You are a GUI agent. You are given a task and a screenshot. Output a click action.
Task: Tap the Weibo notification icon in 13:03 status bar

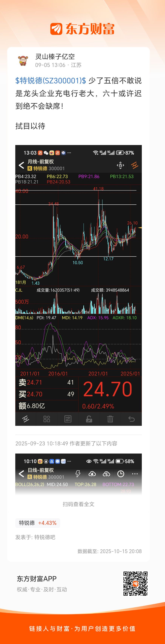[52, 153]
